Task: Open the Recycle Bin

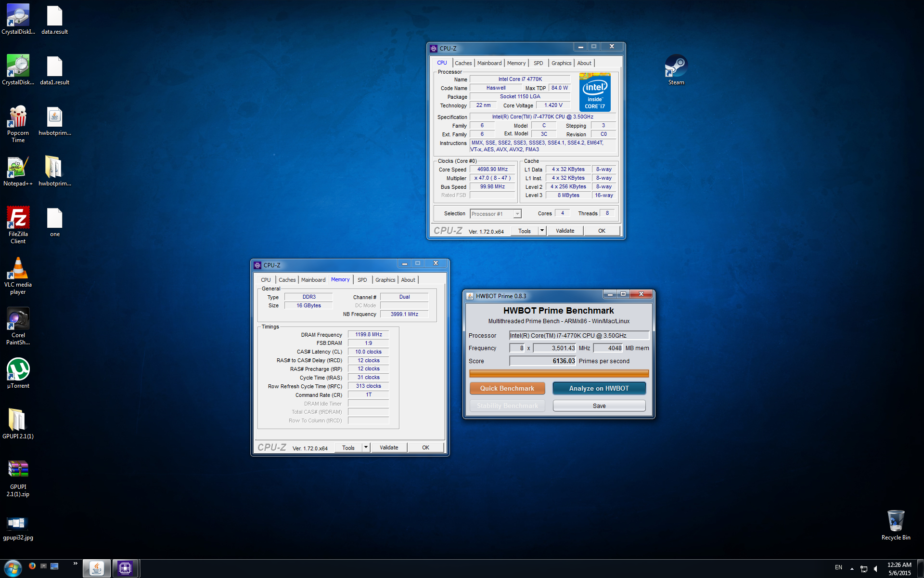Action: click(896, 525)
